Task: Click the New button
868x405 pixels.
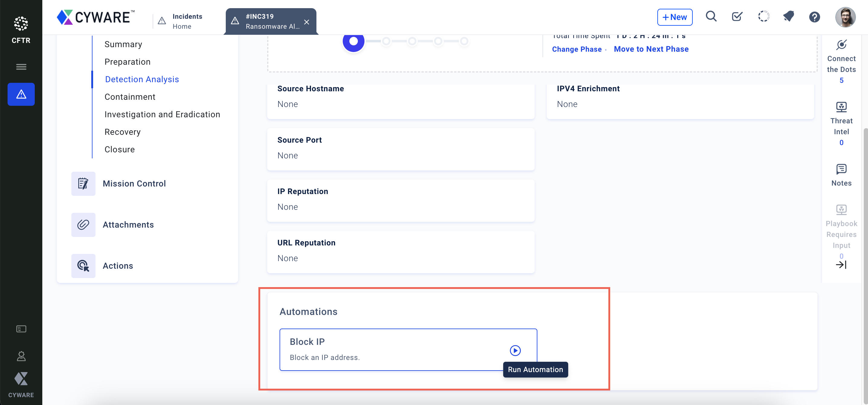Action: coord(675,17)
